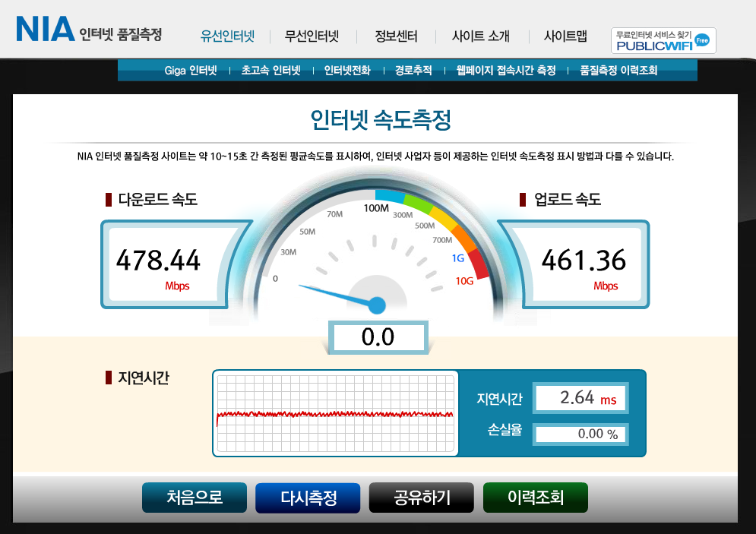Click the 500M mark on the gauge

click(x=425, y=226)
